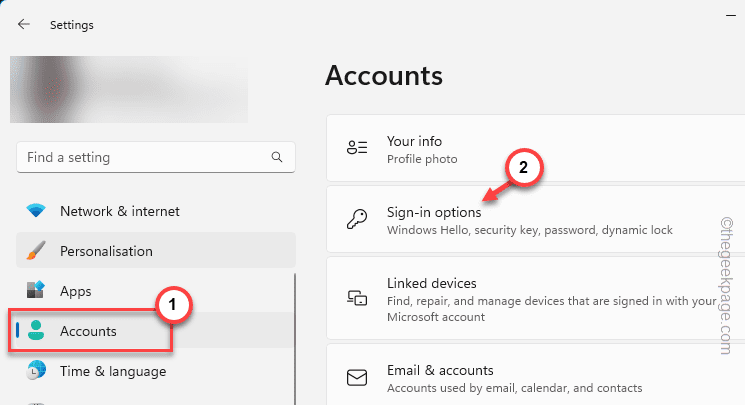Open the Sign-in options page
Viewport: 745px width, 405px height.
434,213
